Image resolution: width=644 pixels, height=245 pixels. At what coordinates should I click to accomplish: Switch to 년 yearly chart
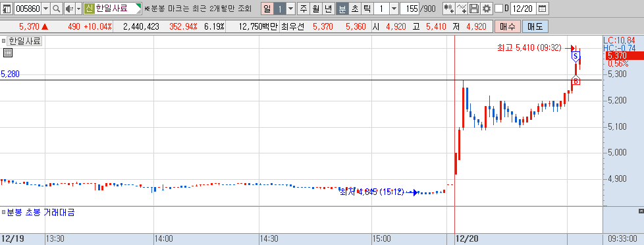328,8
